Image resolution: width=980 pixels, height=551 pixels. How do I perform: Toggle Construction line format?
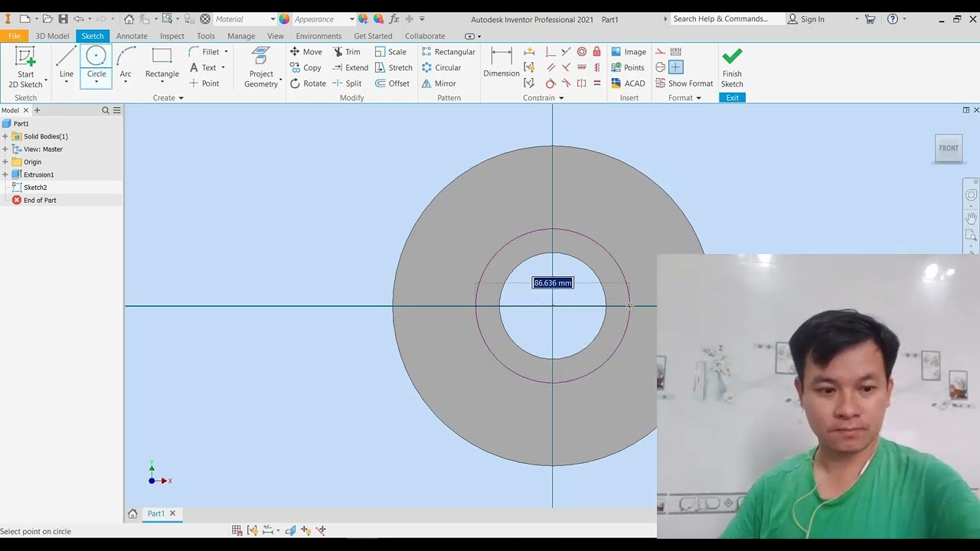pos(660,52)
